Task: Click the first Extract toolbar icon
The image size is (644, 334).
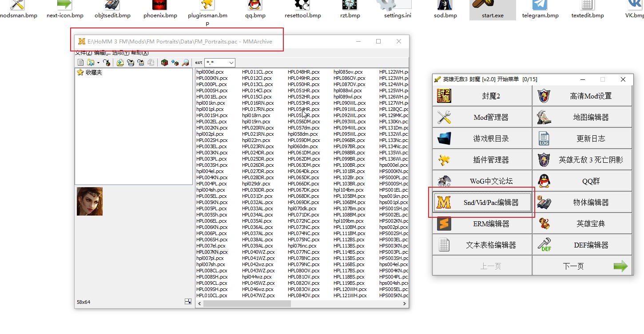Action: (x=131, y=63)
